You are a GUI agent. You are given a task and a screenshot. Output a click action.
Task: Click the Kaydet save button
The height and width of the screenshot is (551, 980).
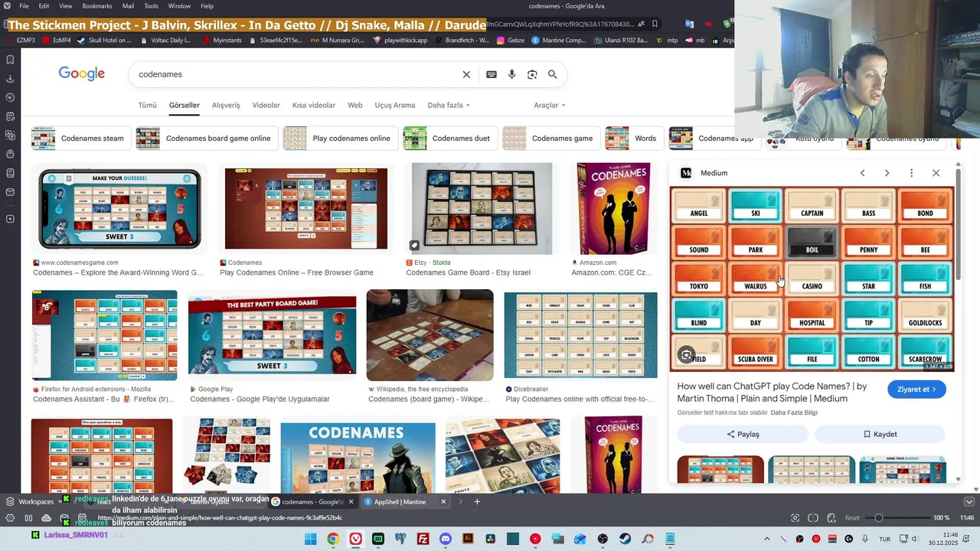coord(880,434)
